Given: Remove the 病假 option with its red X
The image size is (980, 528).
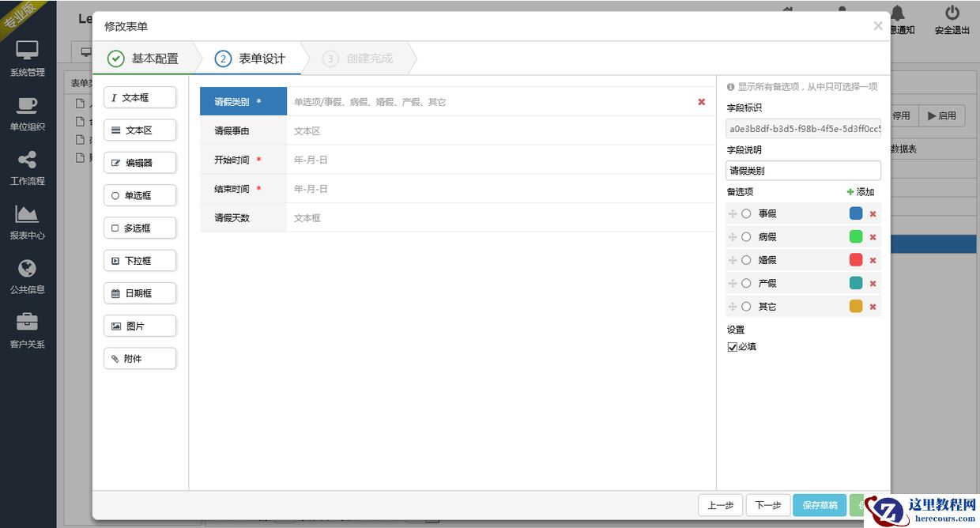Looking at the screenshot, I should pos(873,237).
